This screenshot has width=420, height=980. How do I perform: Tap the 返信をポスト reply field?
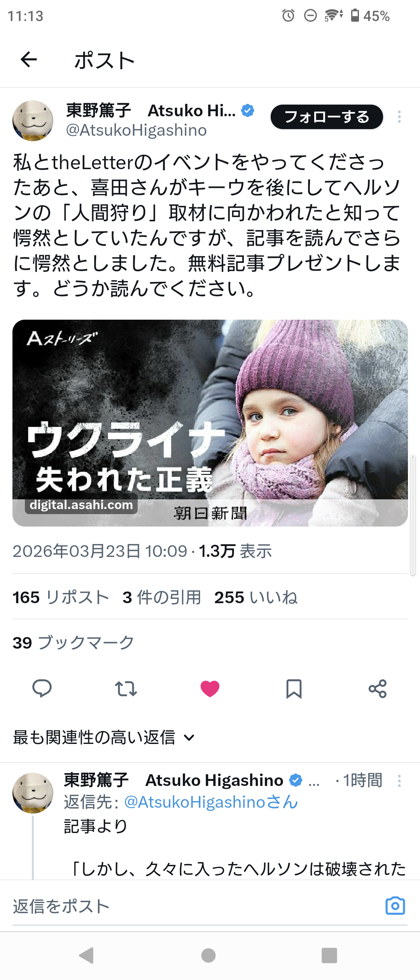pos(194,906)
